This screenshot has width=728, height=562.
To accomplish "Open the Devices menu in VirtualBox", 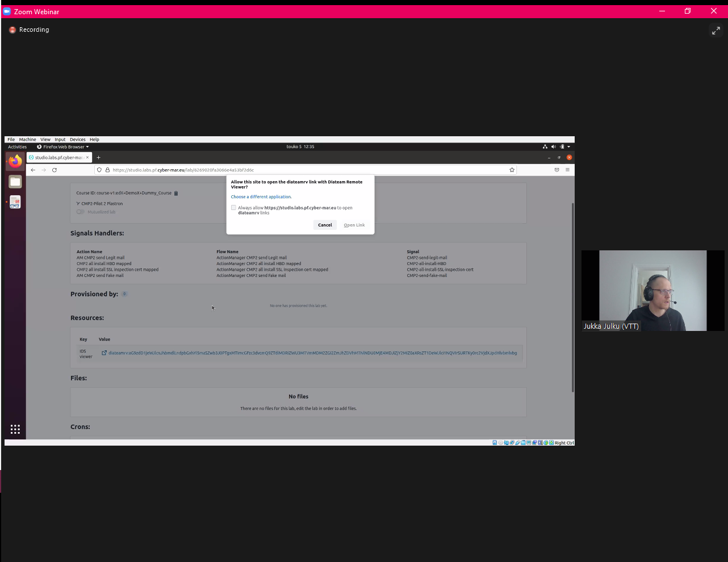I will 78,139.
